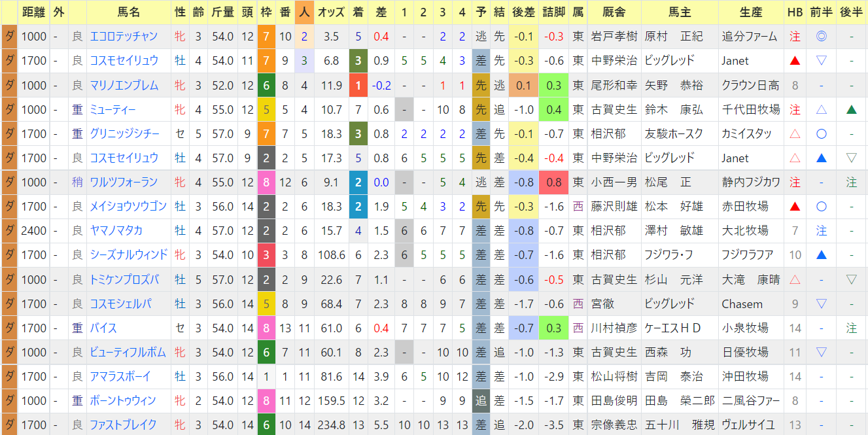Click the オッズ column header
Image resolution: width=868 pixels, height=435 pixels.
point(332,12)
